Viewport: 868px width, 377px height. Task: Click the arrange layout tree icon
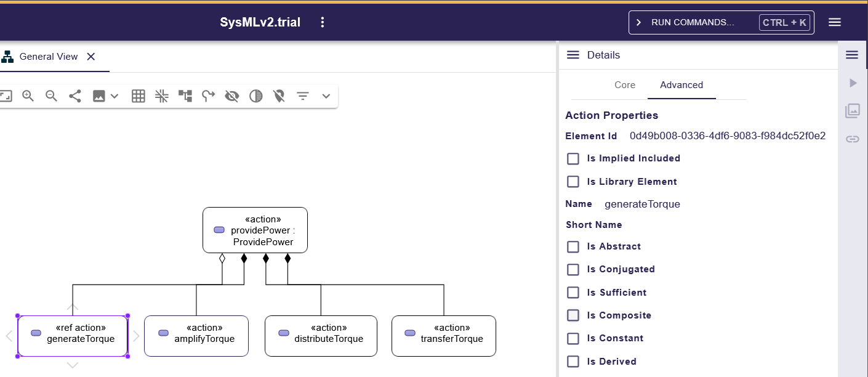pos(185,96)
